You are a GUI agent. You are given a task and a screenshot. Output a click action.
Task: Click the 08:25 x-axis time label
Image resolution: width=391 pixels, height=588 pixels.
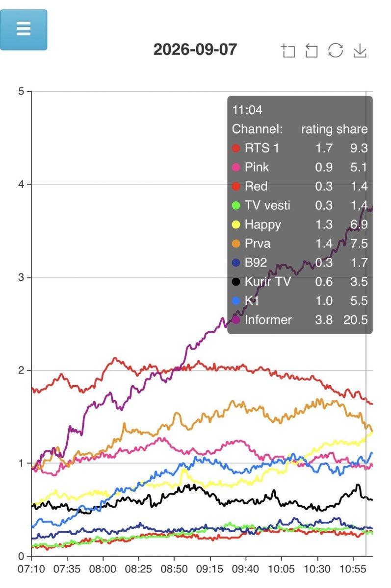pyautogui.click(x=139, y=570)
